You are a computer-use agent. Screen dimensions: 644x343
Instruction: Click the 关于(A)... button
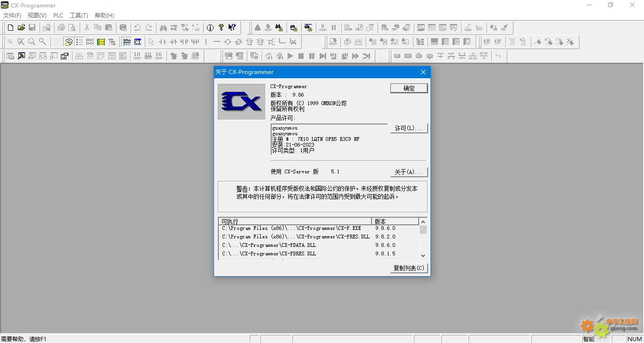point(409,172)
